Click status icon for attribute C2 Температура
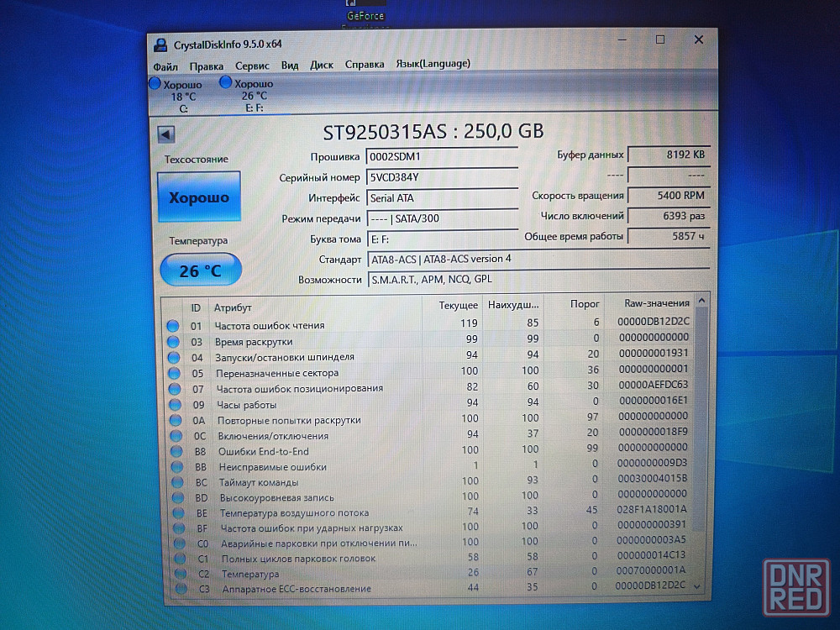This screenshot has width=840, height=630. [x=181, y=574]
